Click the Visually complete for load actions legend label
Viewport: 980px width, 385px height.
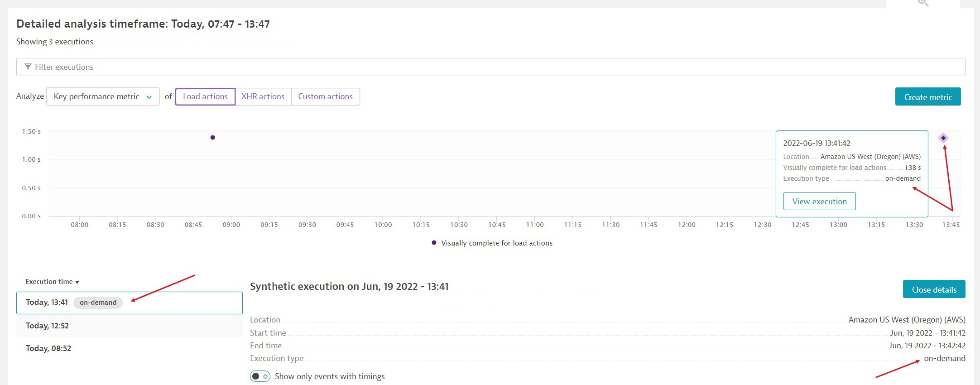click(x=497, y=243)
